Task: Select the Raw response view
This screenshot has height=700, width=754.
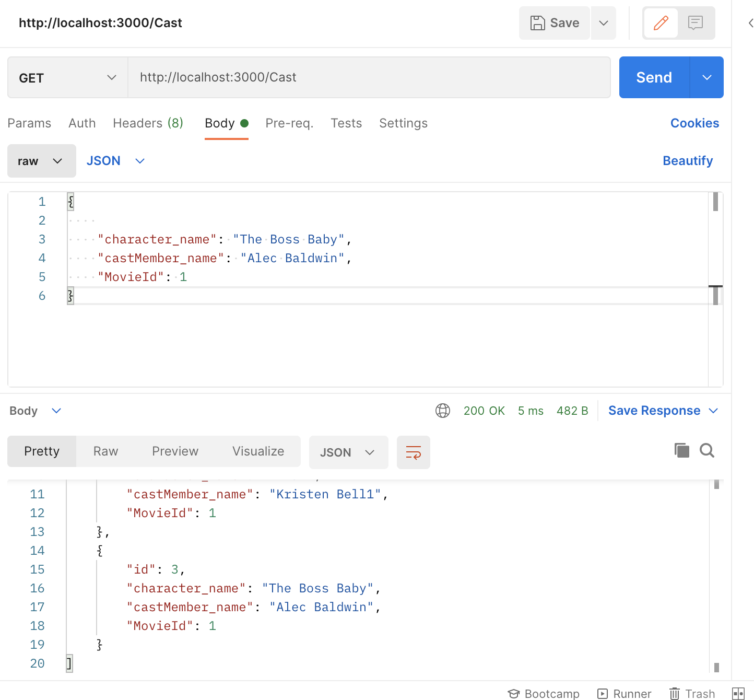Action: tap(105, 451)
